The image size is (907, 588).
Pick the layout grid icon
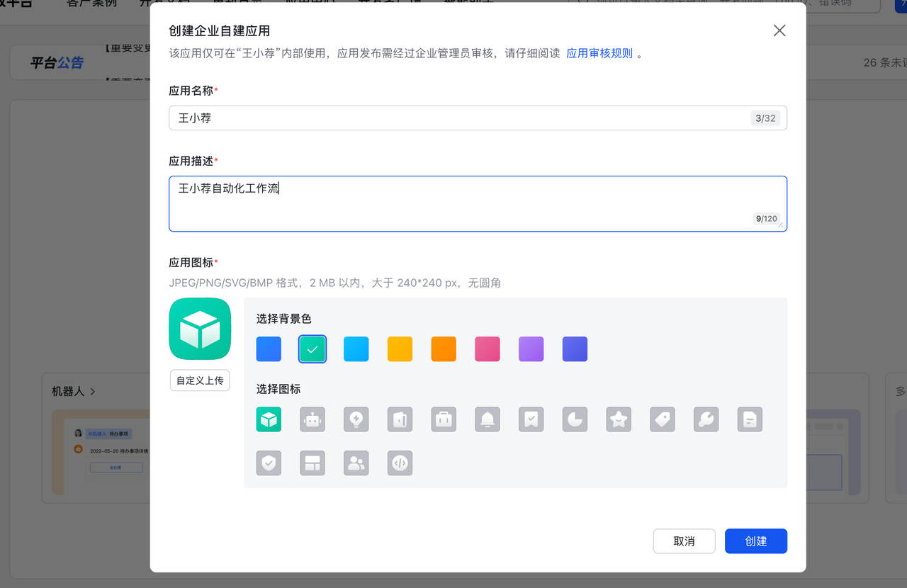312,463
